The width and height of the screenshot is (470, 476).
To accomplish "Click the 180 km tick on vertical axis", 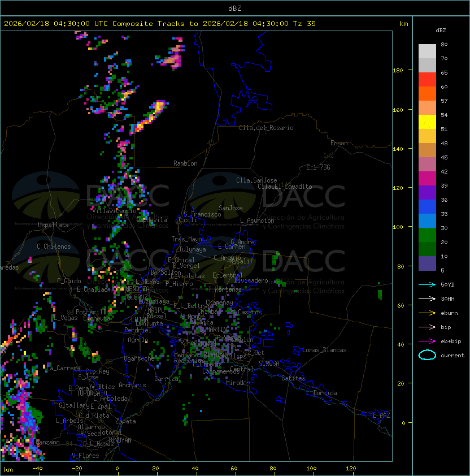I will click(398, 70).
